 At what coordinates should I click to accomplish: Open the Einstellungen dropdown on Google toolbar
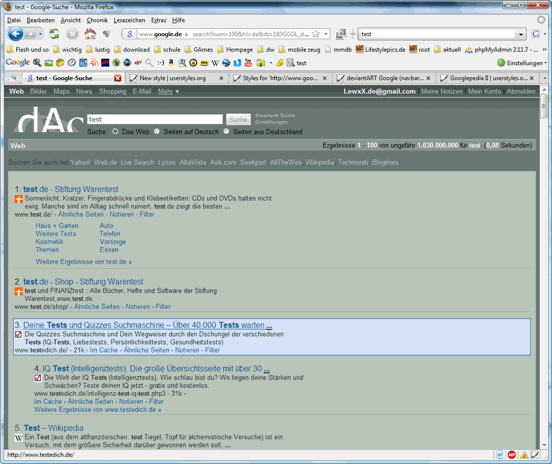(x=522, y=63)
